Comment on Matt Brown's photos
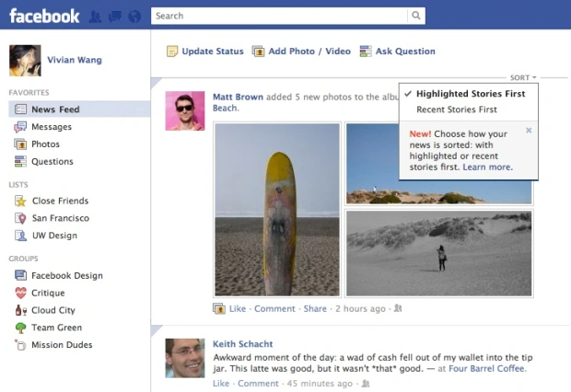This screenshot has height=392, width=571. (274, 308)
